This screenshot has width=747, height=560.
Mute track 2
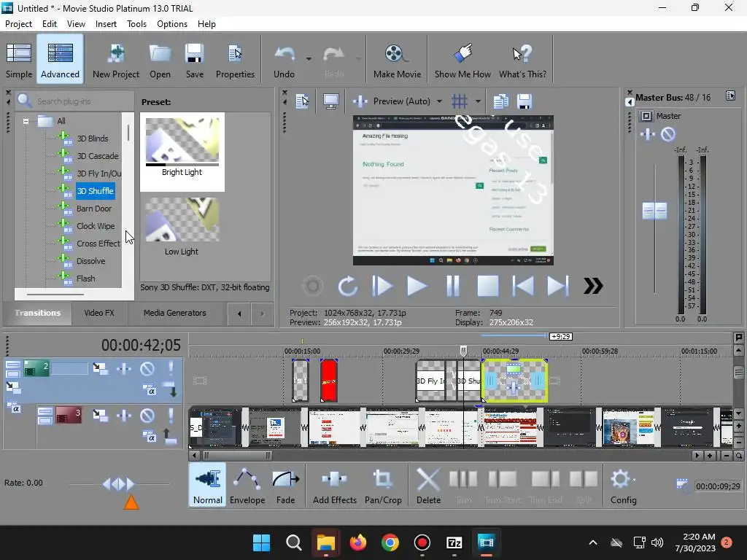pos(147,368)
